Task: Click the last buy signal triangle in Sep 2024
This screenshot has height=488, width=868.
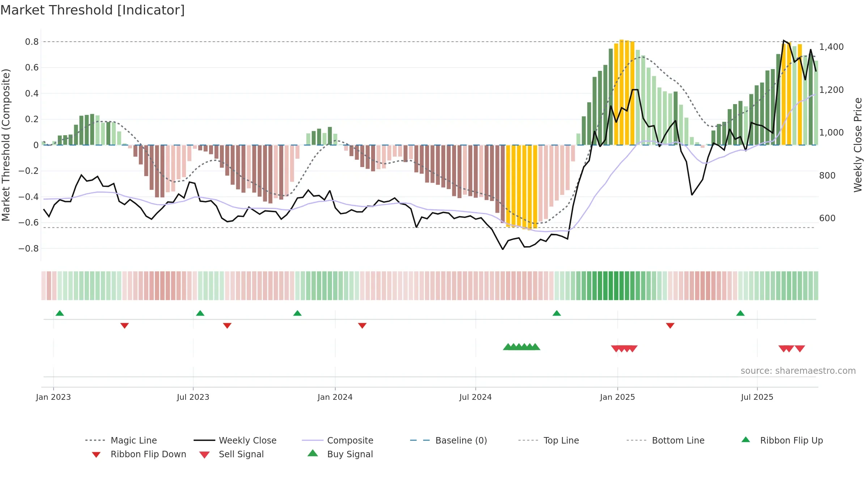Action: (x=536, y=347)
